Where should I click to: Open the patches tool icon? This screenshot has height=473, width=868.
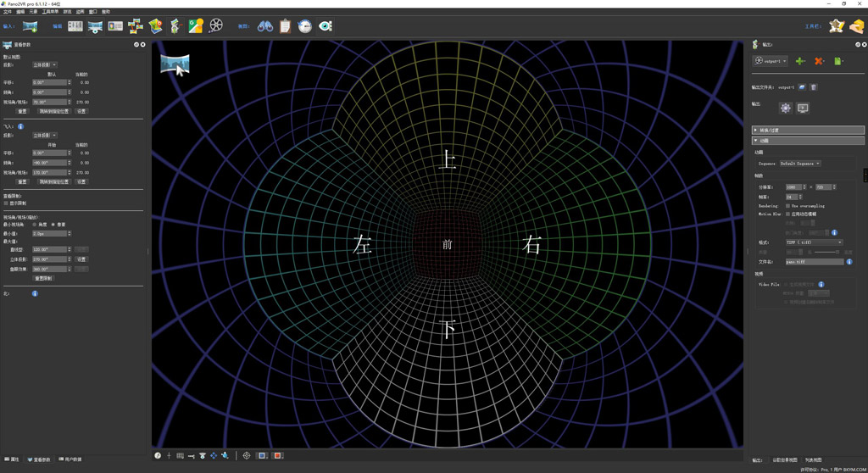pos(135,26)
